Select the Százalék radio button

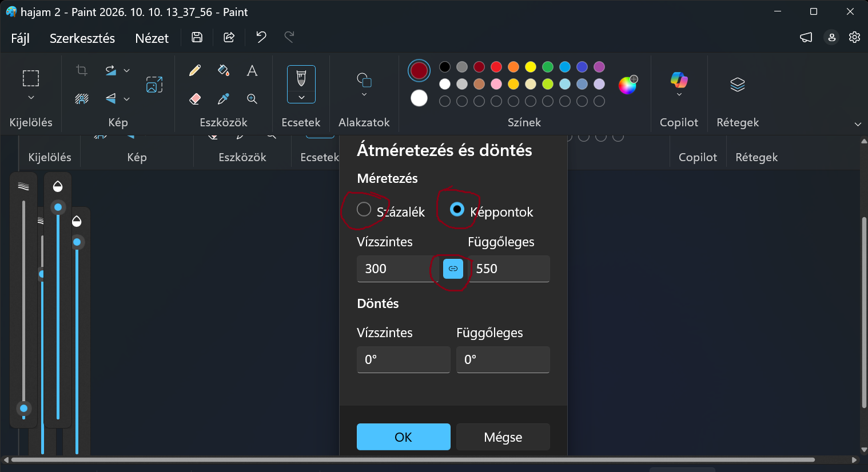364,209
